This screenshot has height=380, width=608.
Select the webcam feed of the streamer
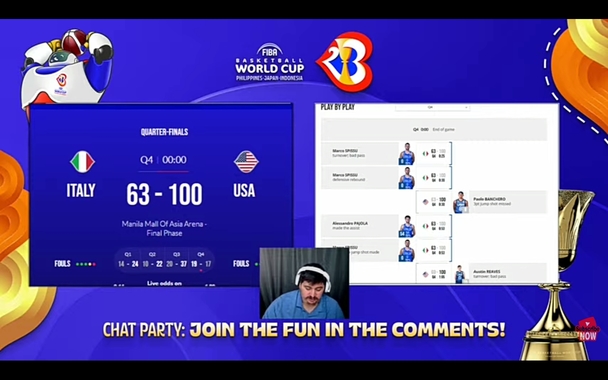coord(304,283)
